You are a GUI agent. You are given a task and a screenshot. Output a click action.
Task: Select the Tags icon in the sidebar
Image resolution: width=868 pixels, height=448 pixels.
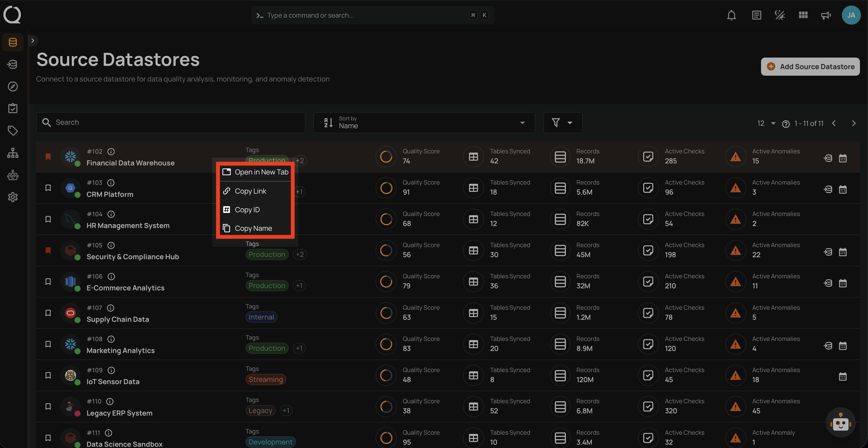pyautogui.click(x=13, y=130)
